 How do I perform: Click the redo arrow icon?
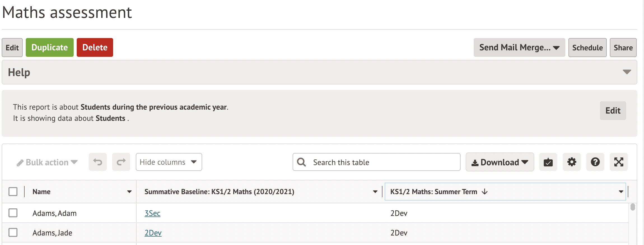pyautogui.click(x=121, y=162)
